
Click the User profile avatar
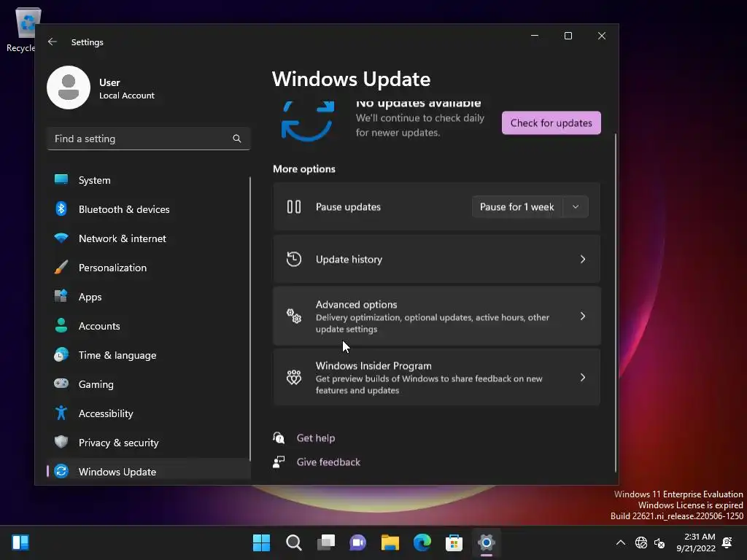click(69, 87)
